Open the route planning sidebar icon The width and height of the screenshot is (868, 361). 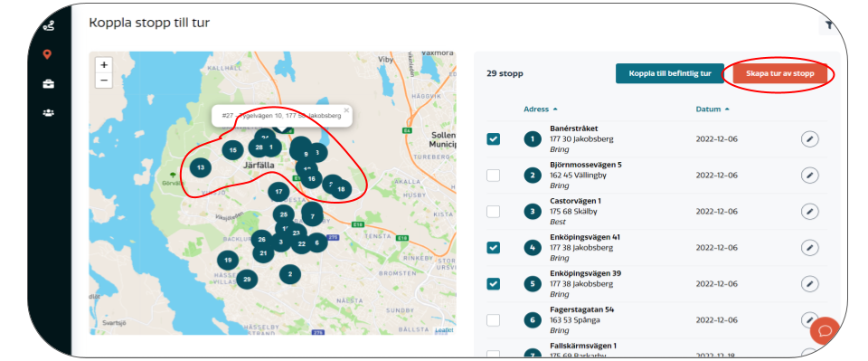point(48,25)
